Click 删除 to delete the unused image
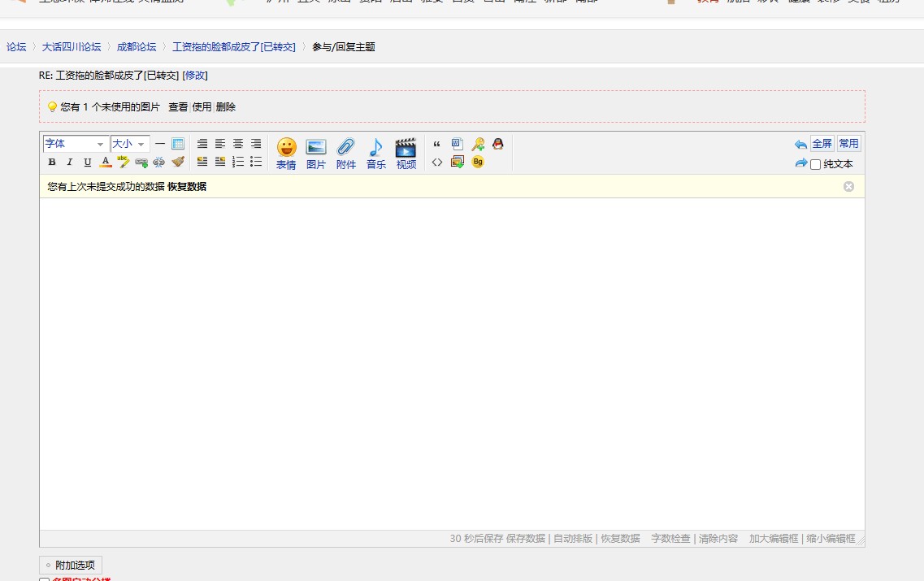 pos(226,106)
